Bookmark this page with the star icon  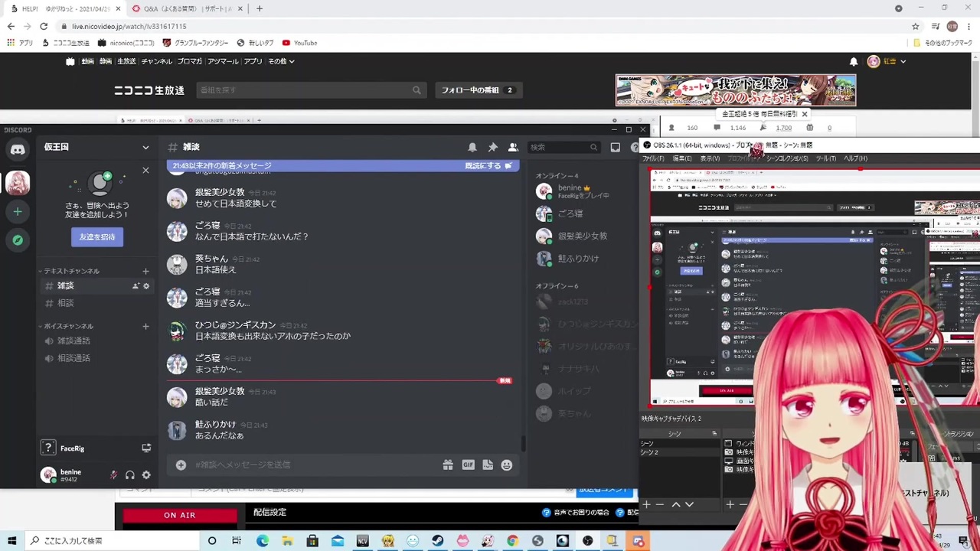(915, 26)
